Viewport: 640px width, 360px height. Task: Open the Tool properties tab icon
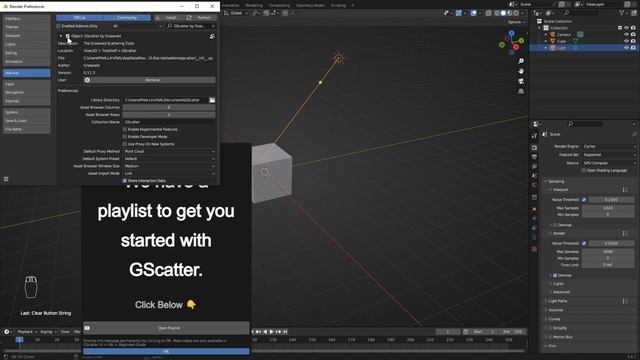click(x=534, y=136)
